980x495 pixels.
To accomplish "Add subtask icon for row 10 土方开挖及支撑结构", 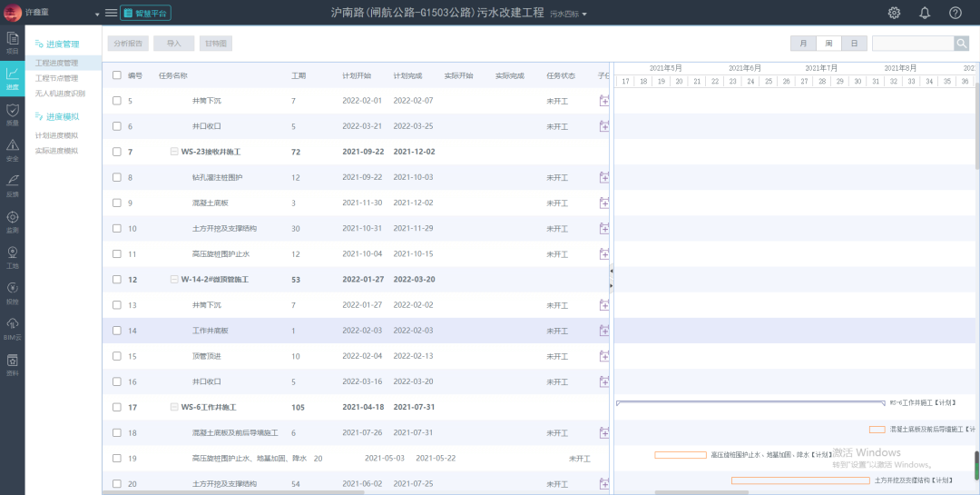I will (x=604, y=229).
